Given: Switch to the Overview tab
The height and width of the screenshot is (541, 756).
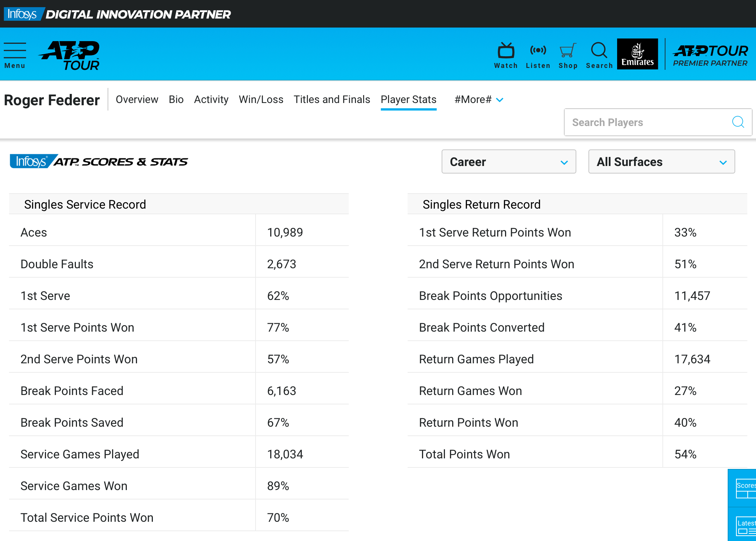Looking at the screenshot, I should (137, 100).
